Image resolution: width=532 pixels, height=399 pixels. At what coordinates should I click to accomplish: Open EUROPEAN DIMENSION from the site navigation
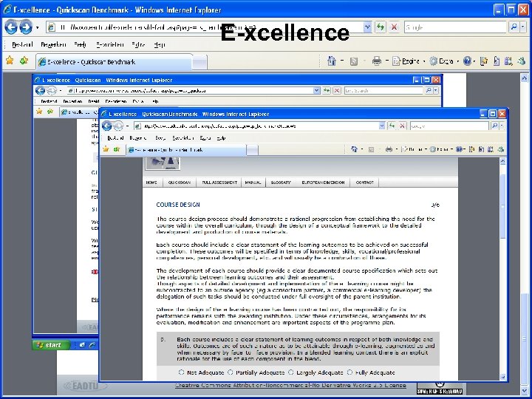(323, 183)
